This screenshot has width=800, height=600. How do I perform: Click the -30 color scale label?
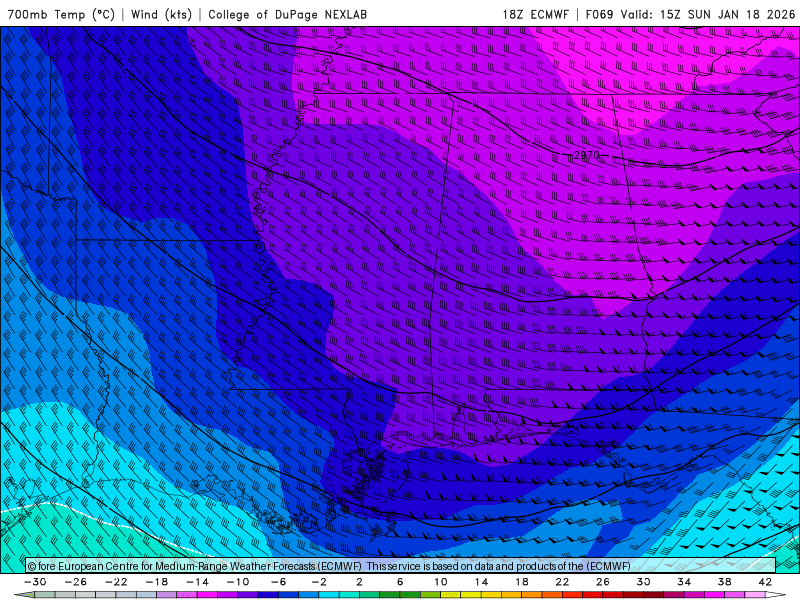point(35,582)
